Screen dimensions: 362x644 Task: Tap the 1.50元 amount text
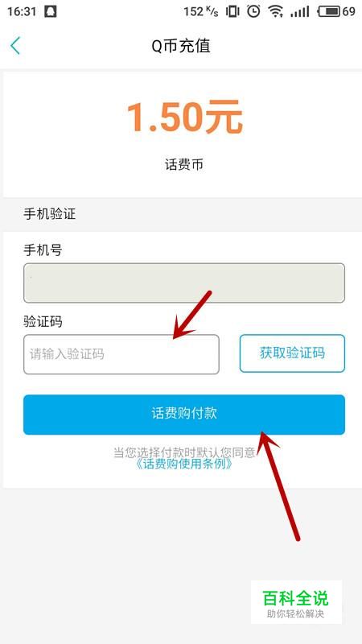tap(184, 117)
